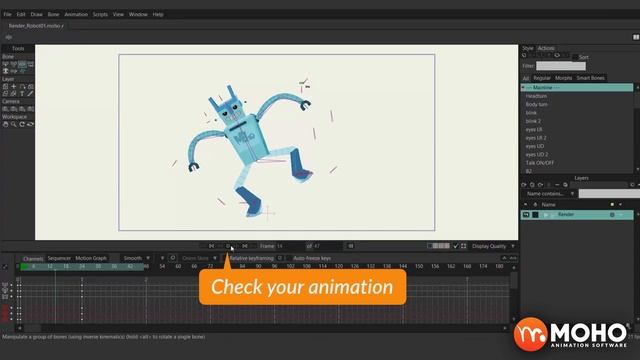Show Smart Bones actions filter tab
Image resolution: width=640 pixels, height=360 pixels.
click(590, 78)
